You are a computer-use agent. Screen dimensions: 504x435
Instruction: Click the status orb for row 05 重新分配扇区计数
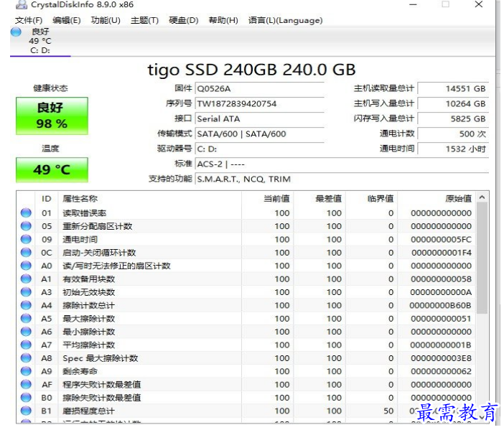pyautogui.click(x=26, y=226)
